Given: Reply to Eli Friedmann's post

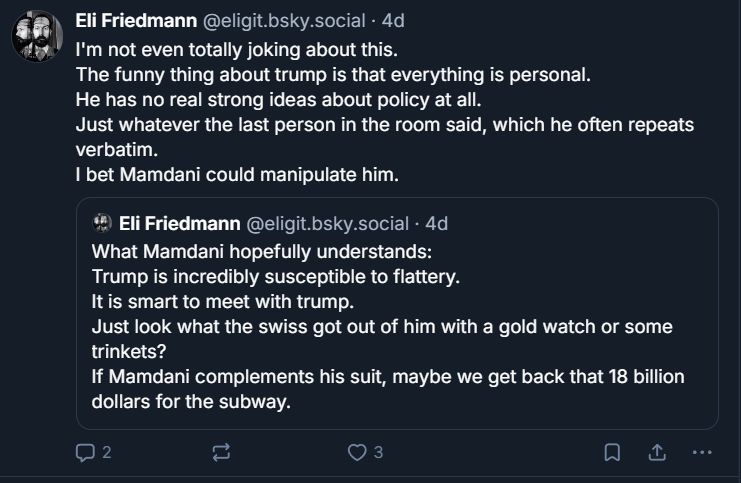Looking at the screenshot, I should pyautogui.click(x=86, y=453).
